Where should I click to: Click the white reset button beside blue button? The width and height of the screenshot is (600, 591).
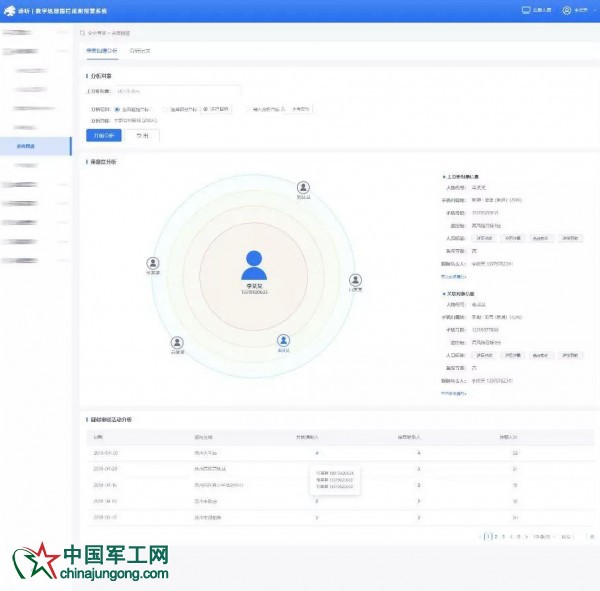point(140,135)
